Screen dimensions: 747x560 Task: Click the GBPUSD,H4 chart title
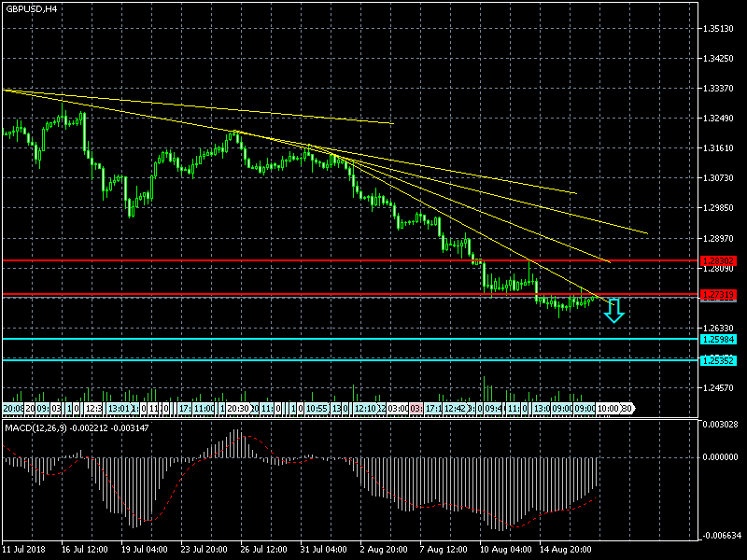tap(29, 8)
